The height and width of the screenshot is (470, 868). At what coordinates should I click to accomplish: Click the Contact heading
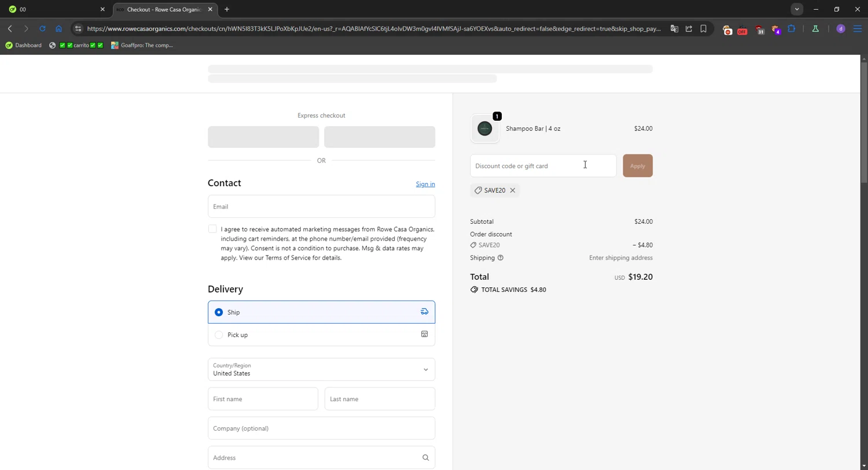(x=225, y=183)
